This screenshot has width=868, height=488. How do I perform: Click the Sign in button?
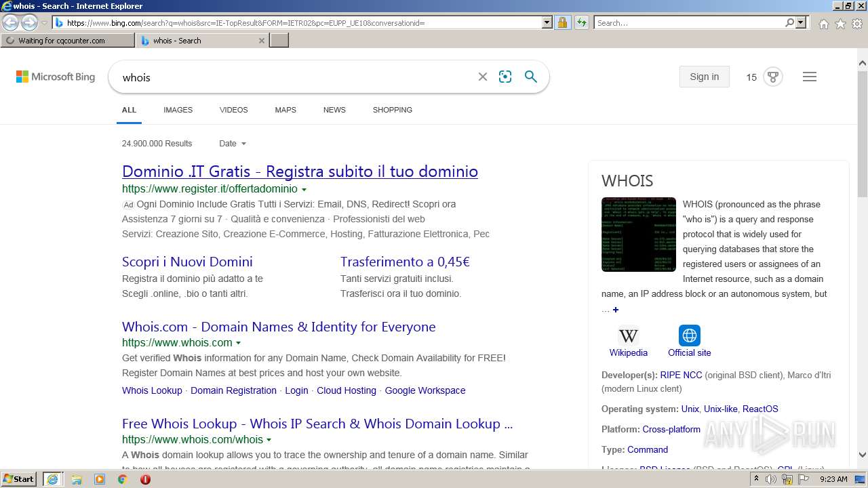[704, 77]
